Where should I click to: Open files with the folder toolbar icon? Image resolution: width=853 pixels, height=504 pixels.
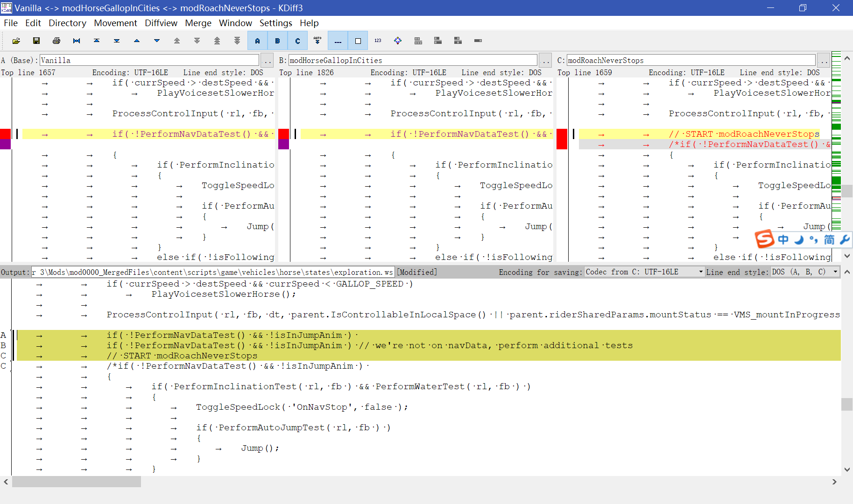(16, 41)
